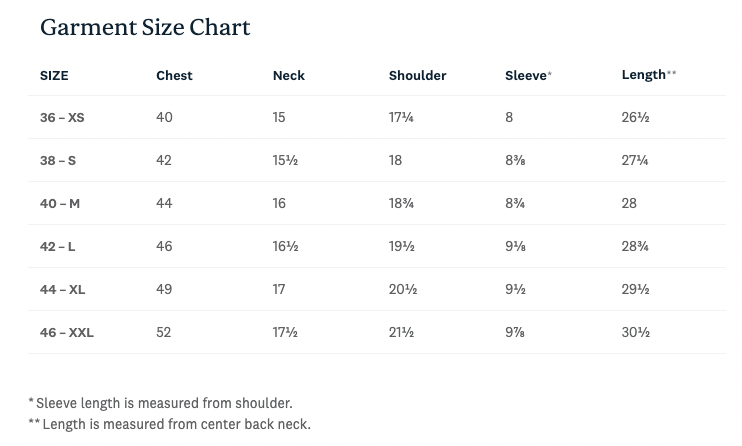Select sleeve value 9⅛ in L row
This screenshot has width=742, height=446.
[516, 247]
